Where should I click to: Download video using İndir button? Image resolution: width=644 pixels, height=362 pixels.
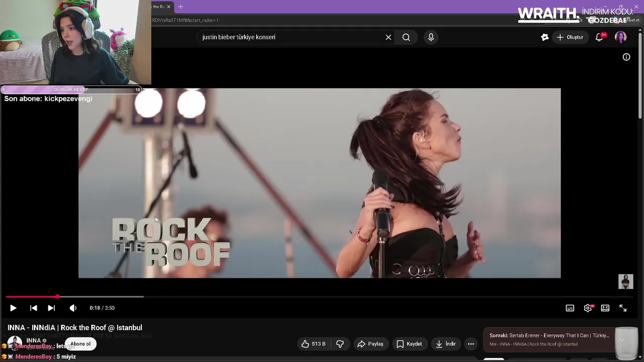(445, 344)
